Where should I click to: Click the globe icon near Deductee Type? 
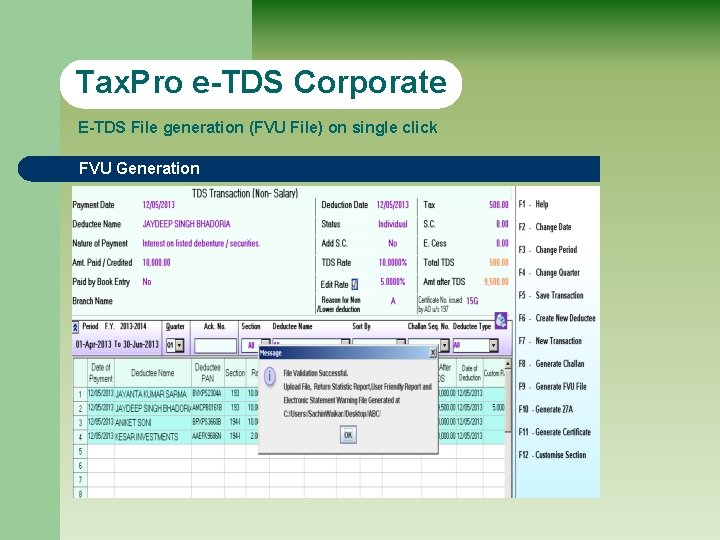(501, 320)
